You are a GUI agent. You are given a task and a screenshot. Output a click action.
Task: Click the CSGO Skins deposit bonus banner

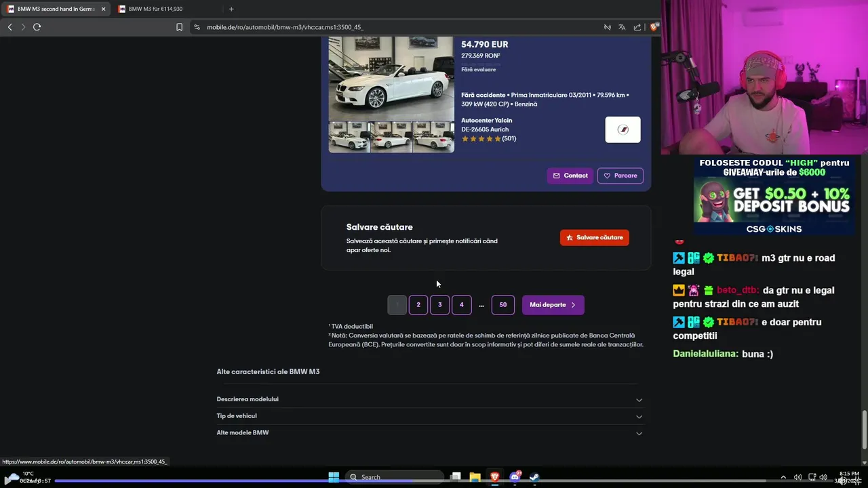(x=774, y=197)
